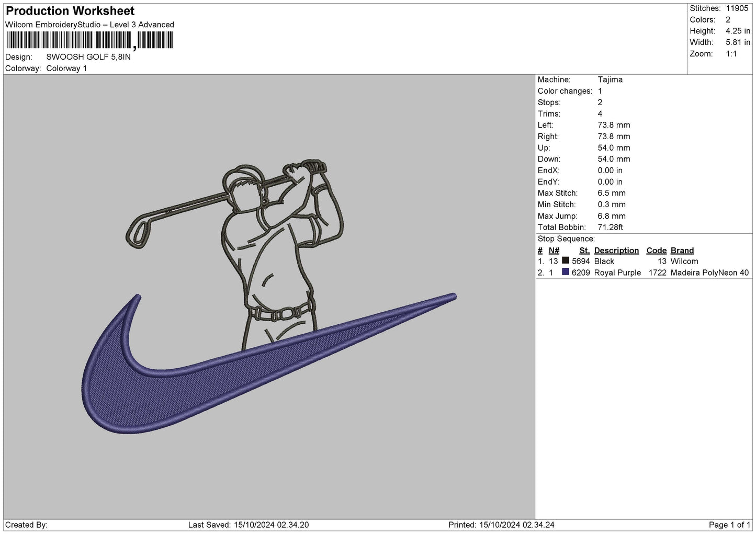Screen dimensions: 756x534
Task: Click the 'Black' description in row 1
Action: click(x=604, y=262)
